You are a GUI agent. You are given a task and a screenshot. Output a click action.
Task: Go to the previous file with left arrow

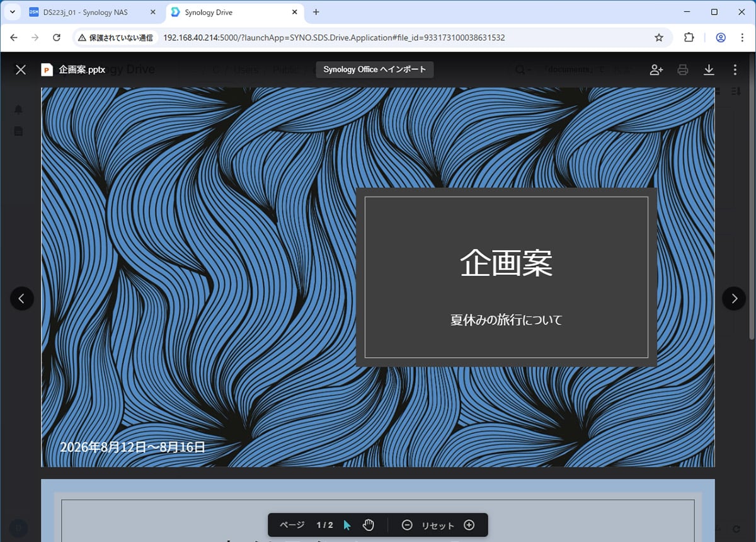pyautogui.click(x=21, y=299)
